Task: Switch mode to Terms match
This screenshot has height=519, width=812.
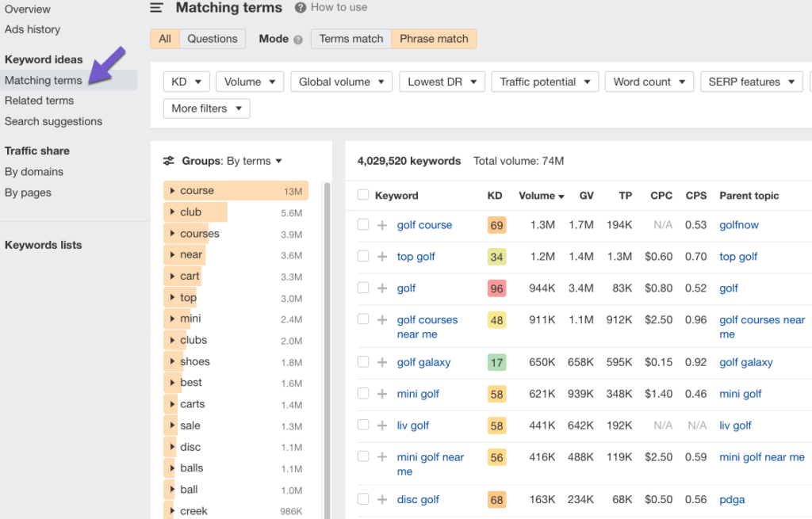Action: [x=351, y=39]
